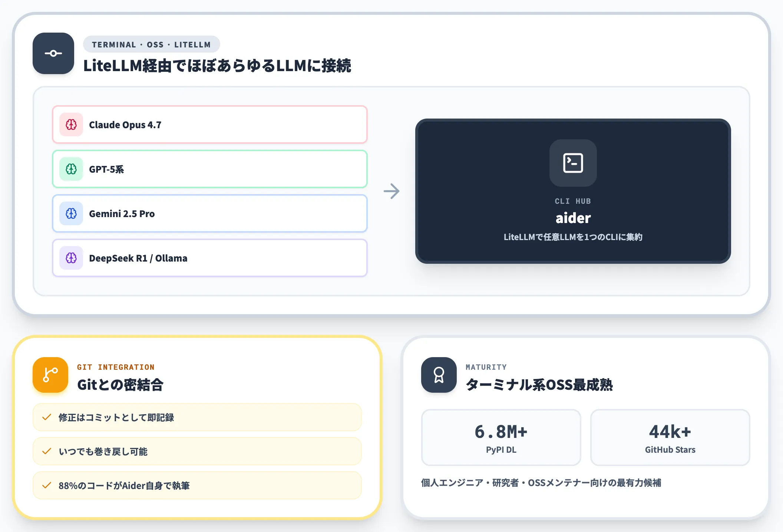Image resolution: width=783 pixels, height=532 pixels.
Task: Click the ターミナル系OSS最成熟 heading
Action: 539,385
